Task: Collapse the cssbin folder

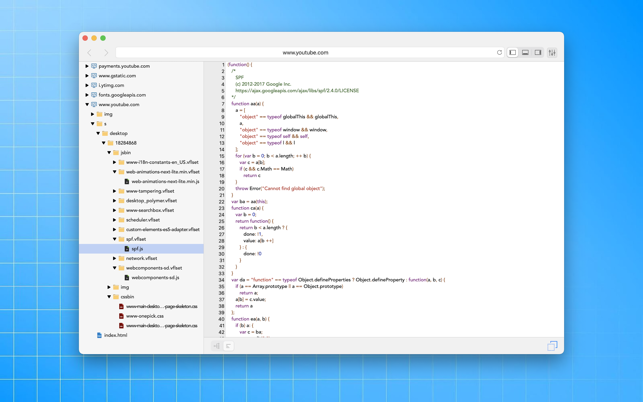Action: pyautogui.click(x=109, y=297)
